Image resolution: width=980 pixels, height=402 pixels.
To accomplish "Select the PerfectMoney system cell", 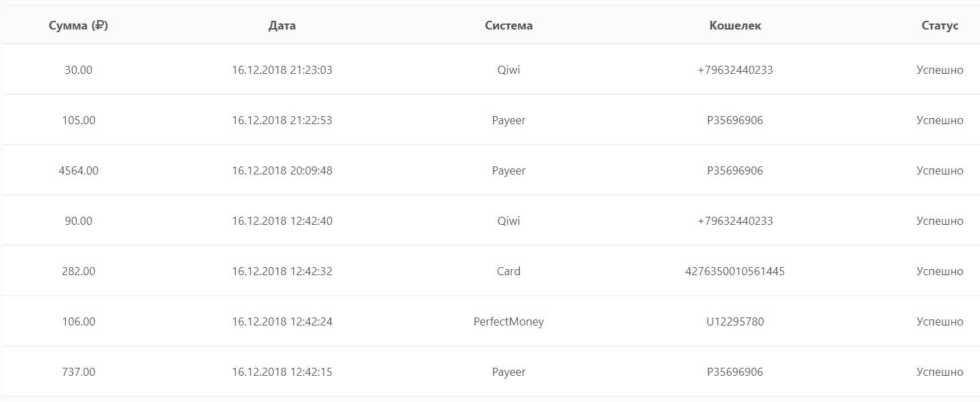I will click(x=508, y=321).
